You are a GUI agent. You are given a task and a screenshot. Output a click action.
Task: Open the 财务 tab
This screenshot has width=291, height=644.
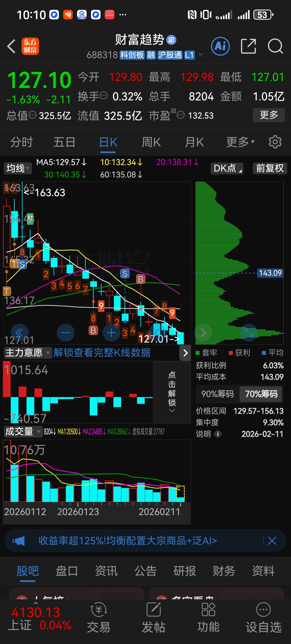click(224, 571)
